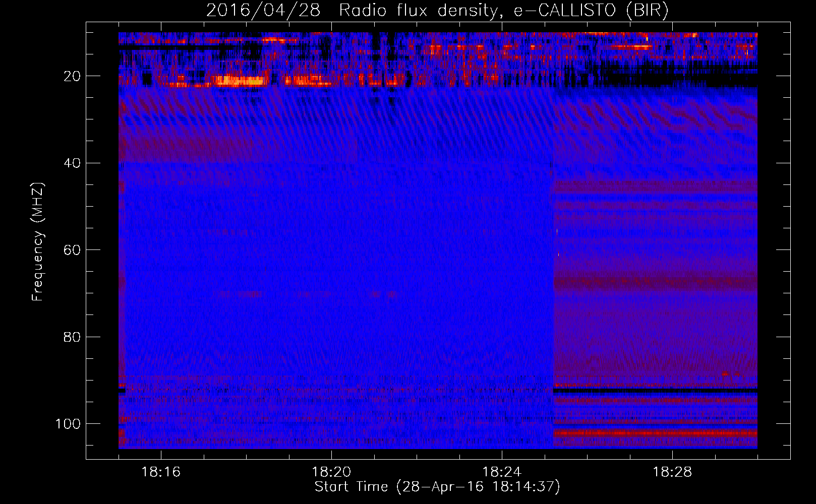
Task: Click the 18:24 time tick label
Action: (x=502, y=472)
